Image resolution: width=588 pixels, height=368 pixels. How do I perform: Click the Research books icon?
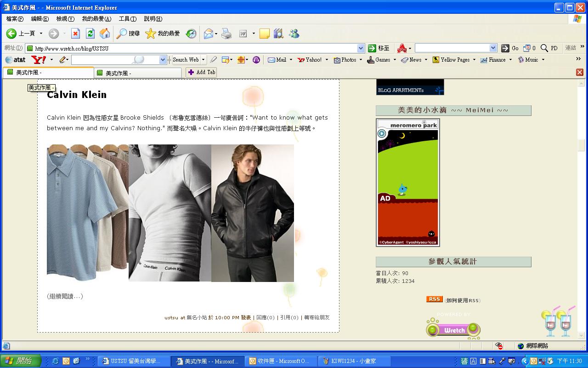click(x=278, y=34)
